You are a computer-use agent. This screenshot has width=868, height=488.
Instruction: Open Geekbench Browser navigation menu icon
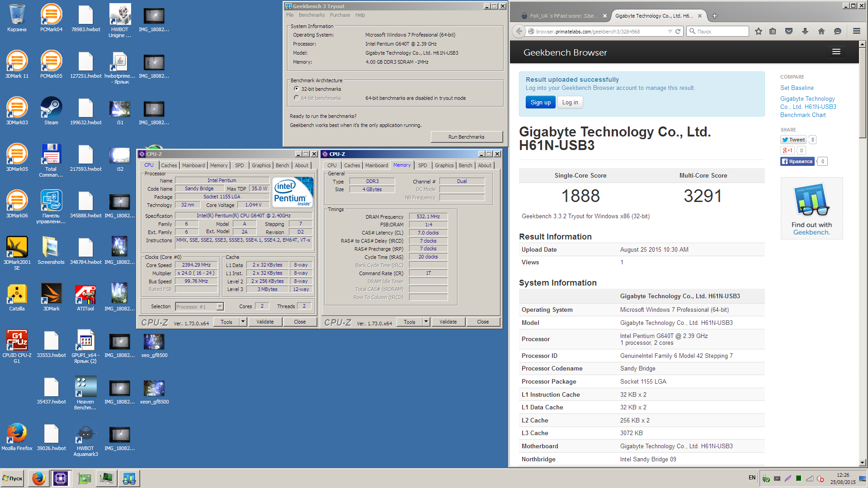click(x=836, y=52)
